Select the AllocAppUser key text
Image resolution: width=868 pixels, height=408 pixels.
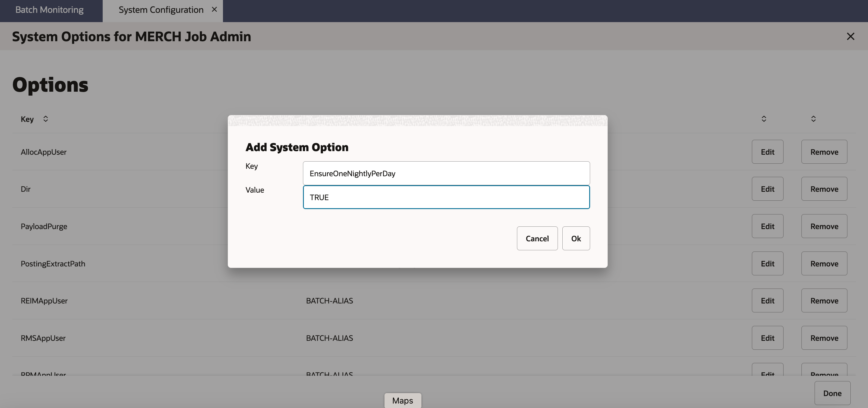[x=44, y=152]
